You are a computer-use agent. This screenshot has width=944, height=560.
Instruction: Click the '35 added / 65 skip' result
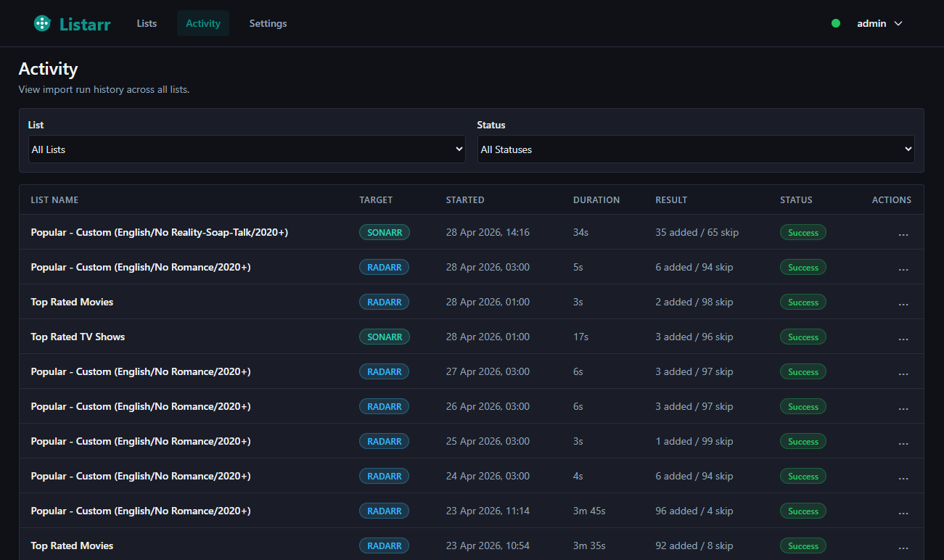[697, 232]
